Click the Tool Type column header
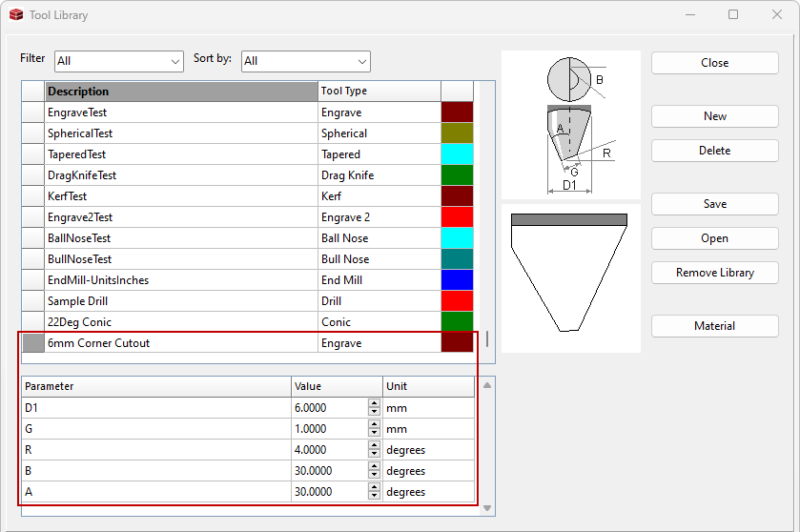Screen dimensions: 800x532 click(379, 92)
